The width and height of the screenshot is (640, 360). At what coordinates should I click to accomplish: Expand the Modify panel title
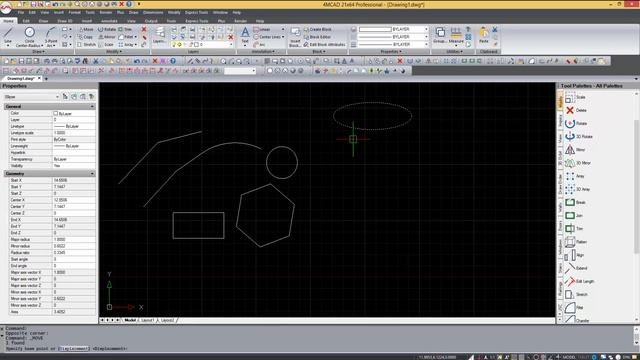click(x=113, y=52)
